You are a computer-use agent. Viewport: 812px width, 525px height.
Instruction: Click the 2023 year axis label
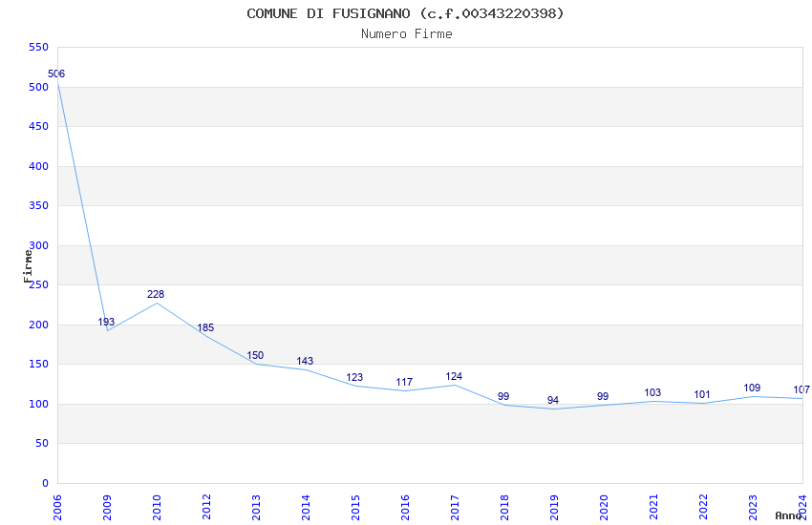tap(754, 508)
